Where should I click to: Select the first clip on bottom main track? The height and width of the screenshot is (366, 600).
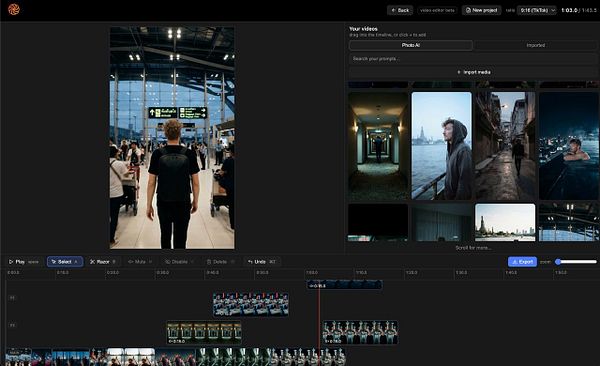(18, 357)
